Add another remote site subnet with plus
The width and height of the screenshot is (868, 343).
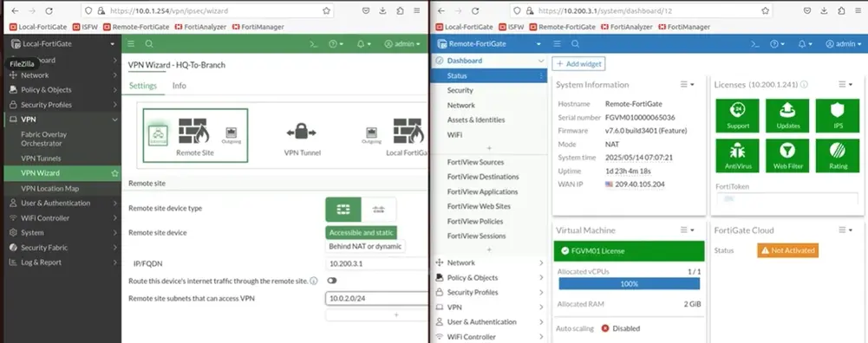tap(376, 314)
